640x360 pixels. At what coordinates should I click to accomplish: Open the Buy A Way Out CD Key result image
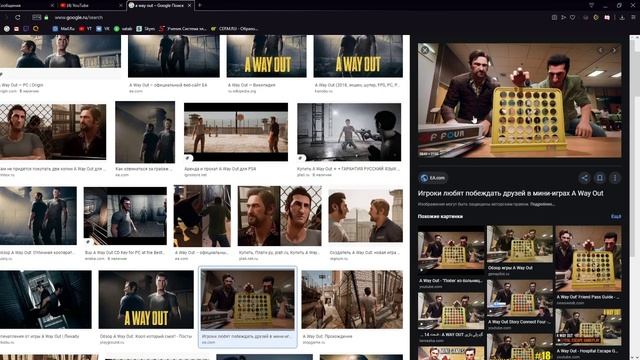[125, 216]
